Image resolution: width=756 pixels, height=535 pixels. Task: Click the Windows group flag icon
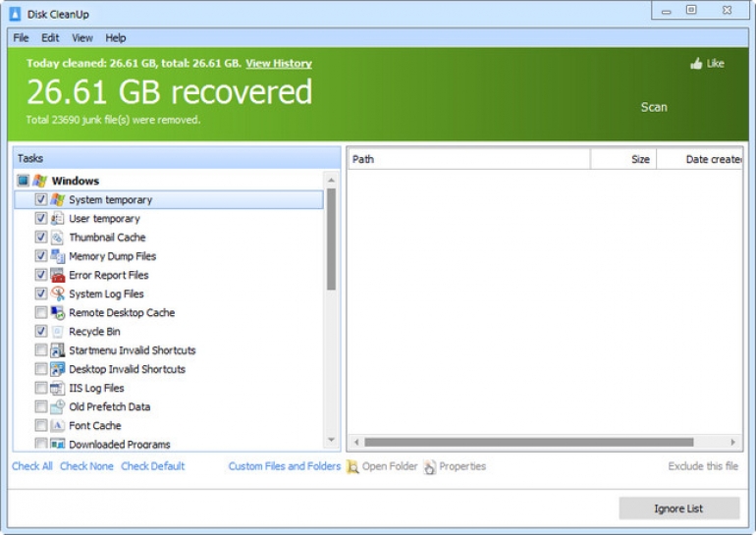[40, 181]
